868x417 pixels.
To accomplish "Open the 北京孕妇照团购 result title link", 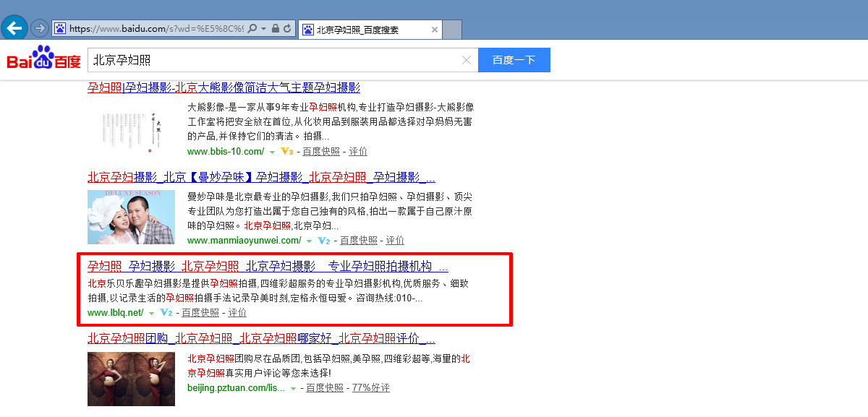I will point(127,338).
